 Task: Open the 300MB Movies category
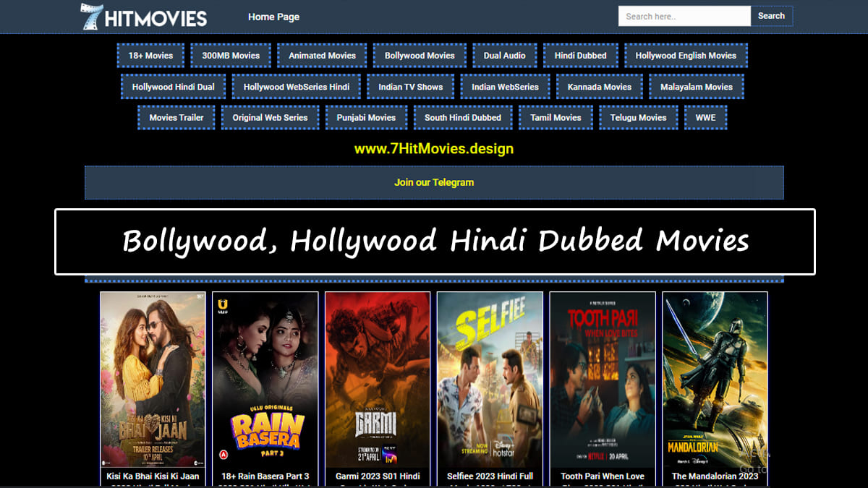[x=231, y=56]
